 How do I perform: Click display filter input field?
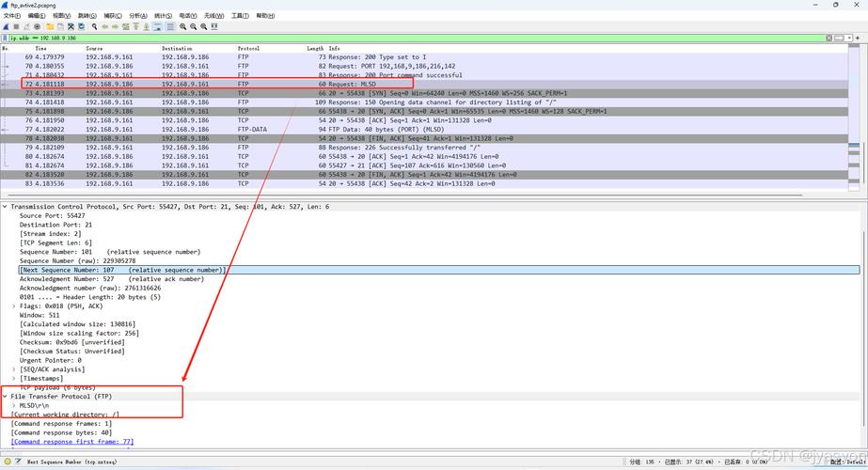415,39
